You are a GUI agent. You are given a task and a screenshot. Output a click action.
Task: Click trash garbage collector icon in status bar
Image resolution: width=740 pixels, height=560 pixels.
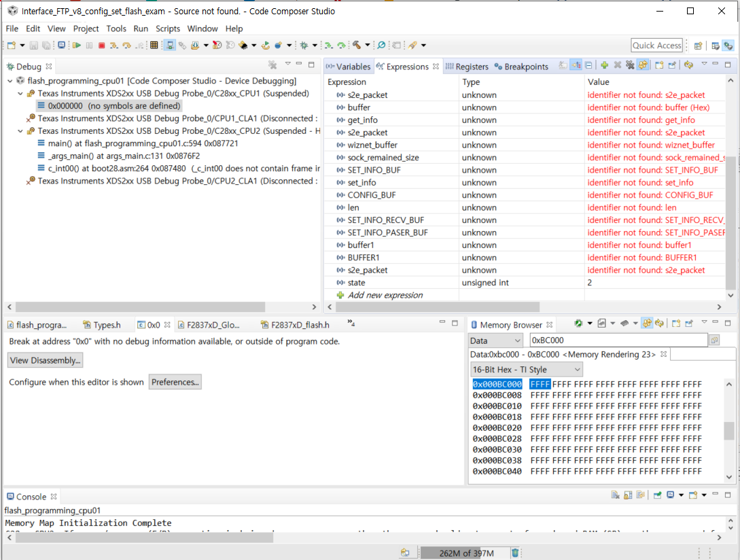point(515,553)
